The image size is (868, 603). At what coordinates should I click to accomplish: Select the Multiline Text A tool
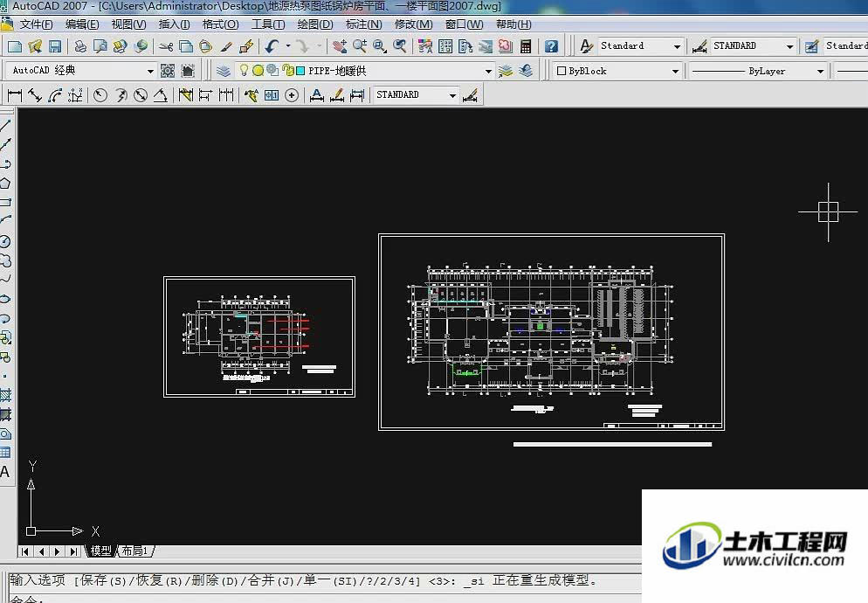click(x=5, y=472)
